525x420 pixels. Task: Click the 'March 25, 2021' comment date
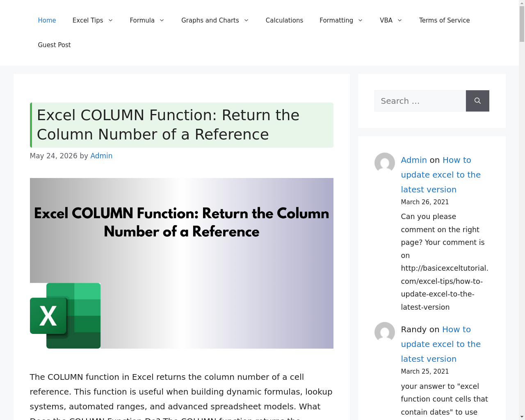(x=425, y=372)
